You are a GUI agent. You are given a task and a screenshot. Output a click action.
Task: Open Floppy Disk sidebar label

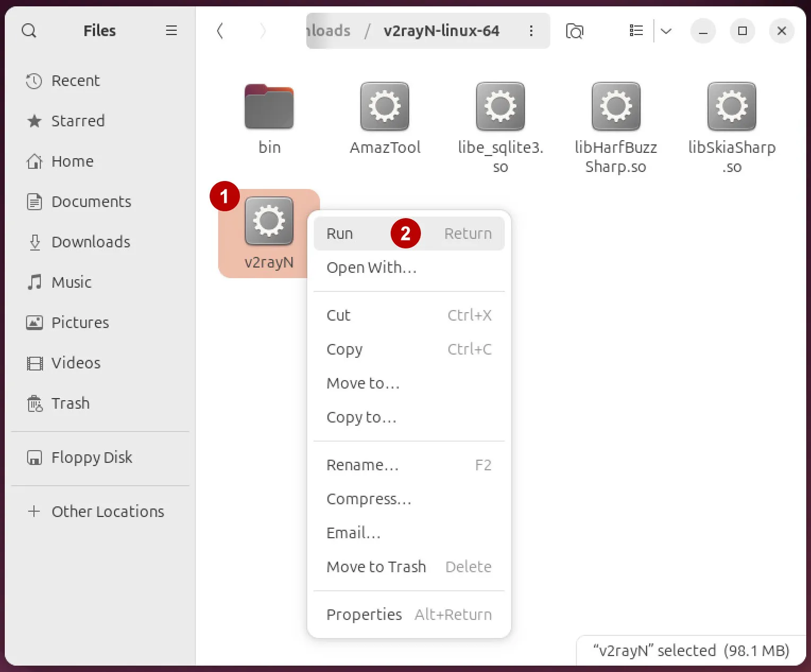click(92, 458)
